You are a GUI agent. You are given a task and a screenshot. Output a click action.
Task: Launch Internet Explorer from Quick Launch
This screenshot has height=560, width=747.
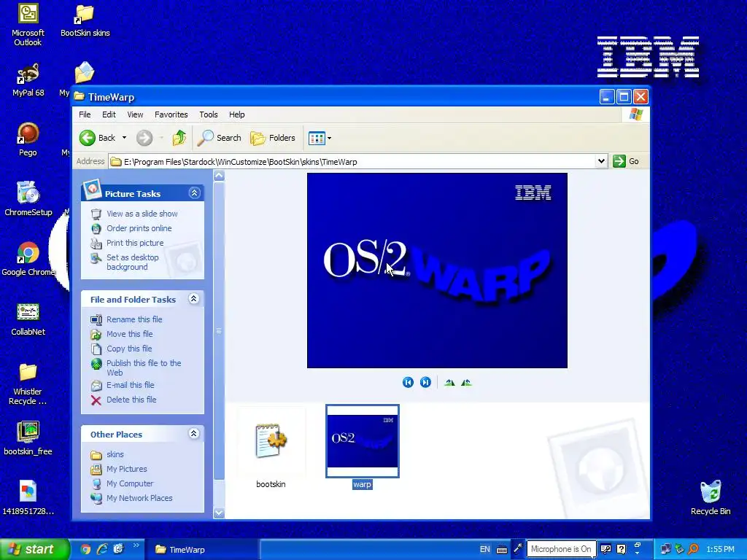[x=102, y=550]
